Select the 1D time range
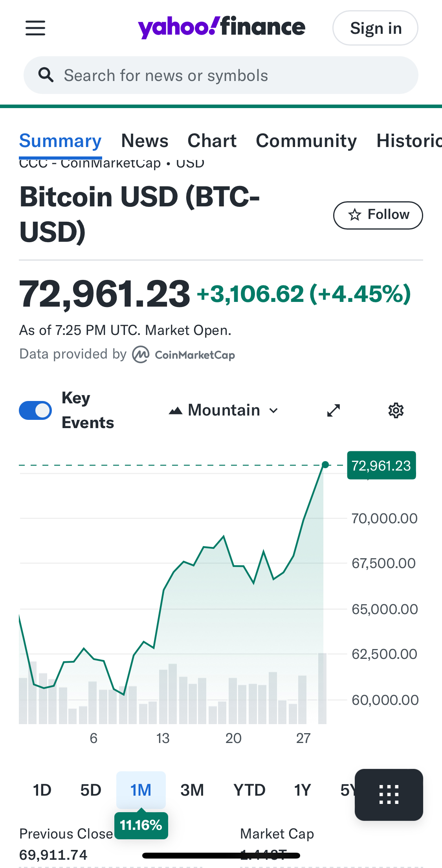442x868 pixels. click(42, 790)
